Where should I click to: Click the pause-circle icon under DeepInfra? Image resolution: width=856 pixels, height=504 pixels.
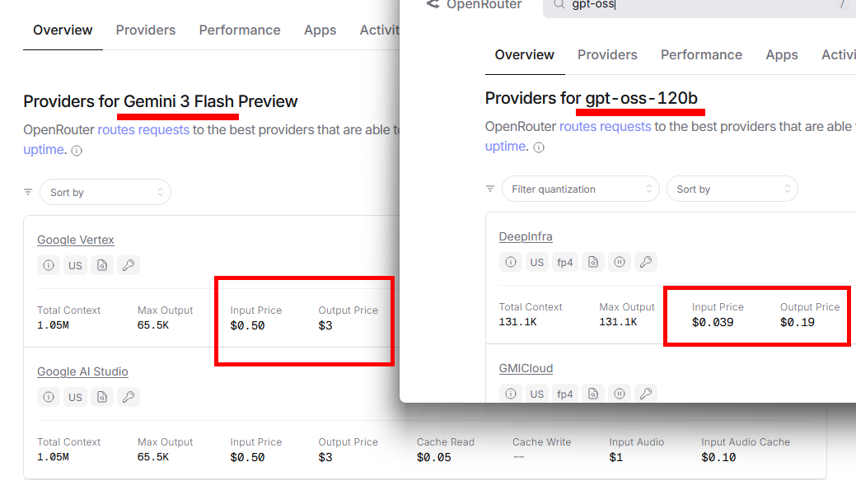click(x=620, y=262)
